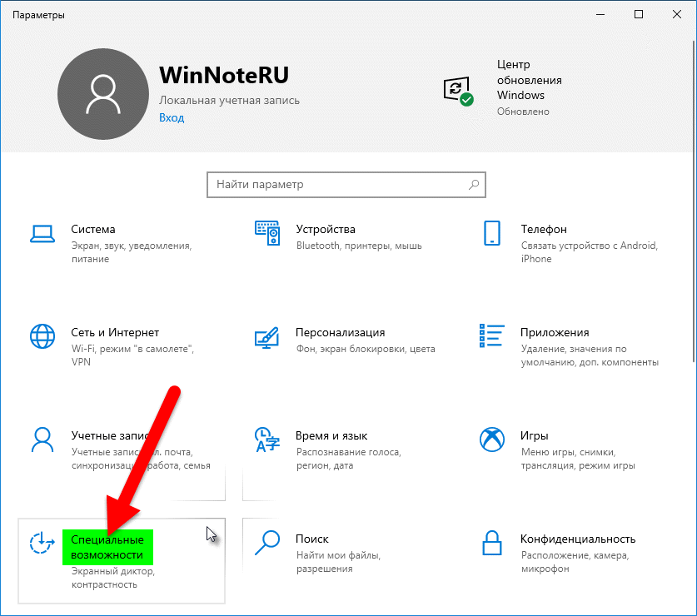This screenshot has width=697, height=616.
Task: Click the Специальные возможности icon
Action: tap(42, 543)
